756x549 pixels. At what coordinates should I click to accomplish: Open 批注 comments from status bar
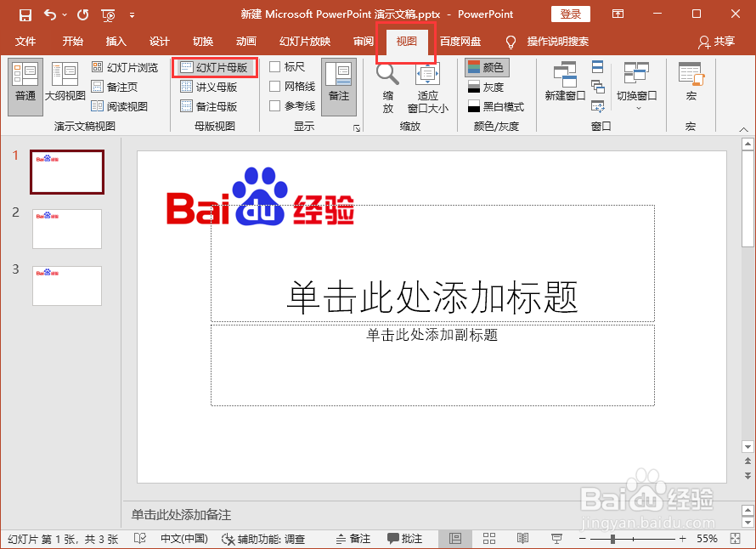point(405,539)
